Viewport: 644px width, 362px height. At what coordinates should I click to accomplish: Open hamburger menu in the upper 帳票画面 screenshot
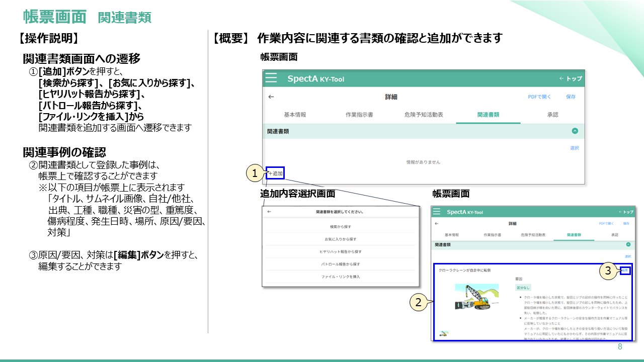(x=271, y=78)
